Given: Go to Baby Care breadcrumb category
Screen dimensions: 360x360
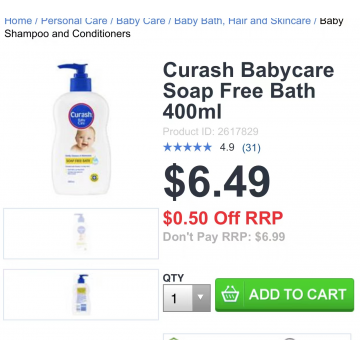Looking at the screenshot, I should coord(141,21).
